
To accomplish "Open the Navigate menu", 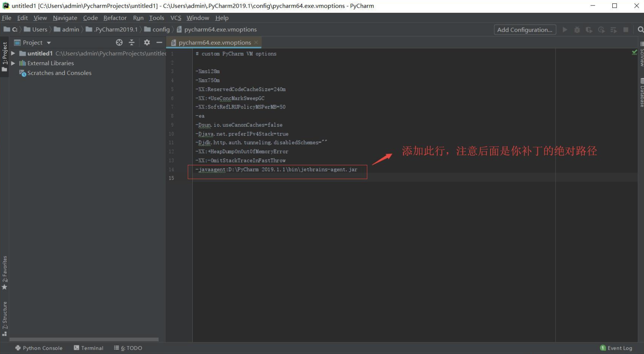I will (65, 18).
